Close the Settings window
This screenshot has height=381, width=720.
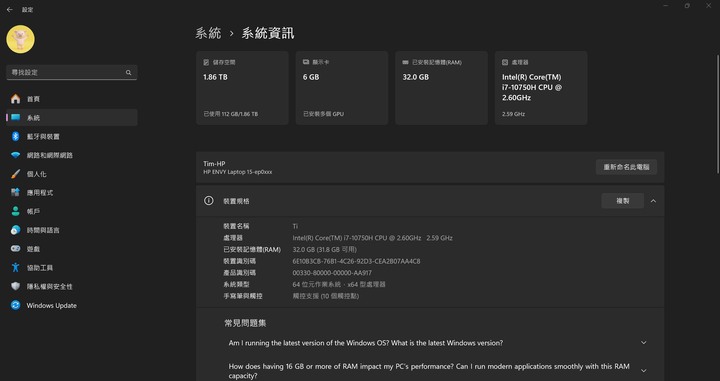click(709, 6)
